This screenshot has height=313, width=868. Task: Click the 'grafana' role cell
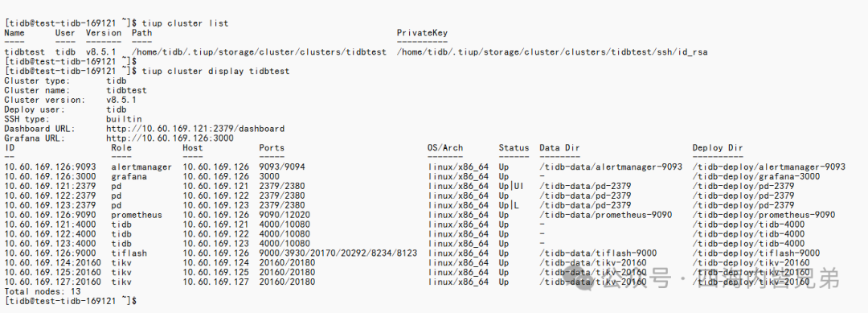tap(129, 176)
